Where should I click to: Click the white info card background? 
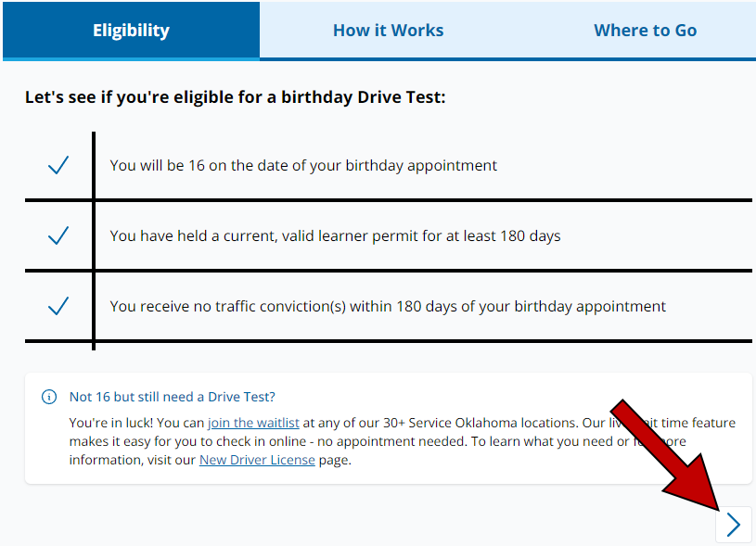tap(388, 428)
